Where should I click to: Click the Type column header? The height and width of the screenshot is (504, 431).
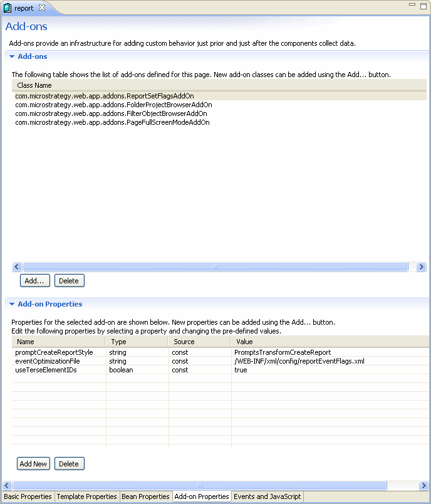(x=137, y=342)
